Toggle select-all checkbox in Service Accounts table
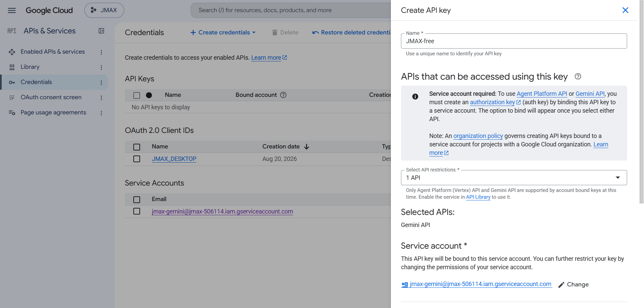644x308 pixels. pyautogui.click(x=137, y=200)
